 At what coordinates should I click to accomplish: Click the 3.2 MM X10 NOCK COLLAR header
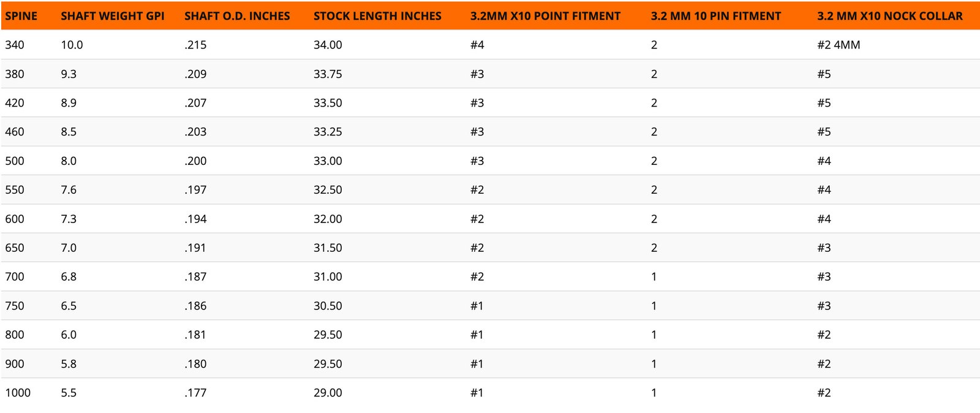(889, 17)
